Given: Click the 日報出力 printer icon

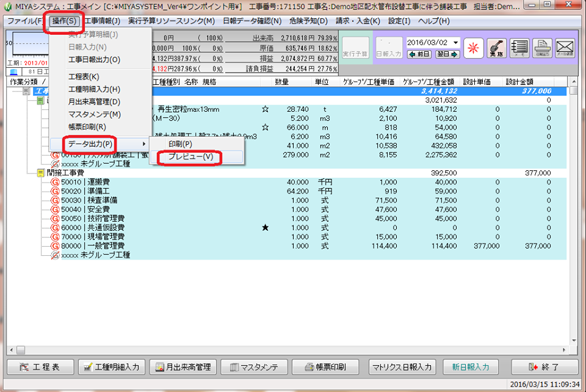Looking at the screenshot, I should [542, 48].
